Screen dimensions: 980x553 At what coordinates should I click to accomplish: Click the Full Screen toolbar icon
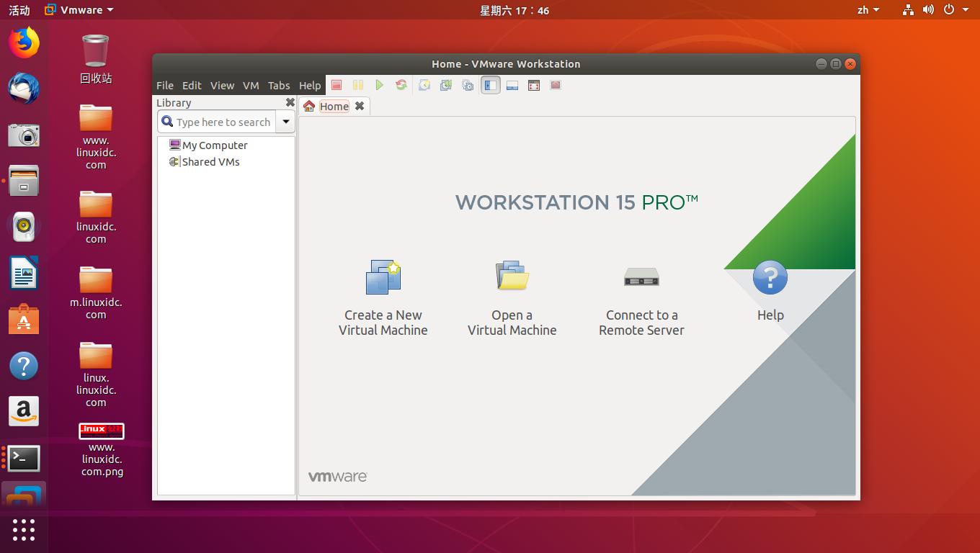coord(534,85)
